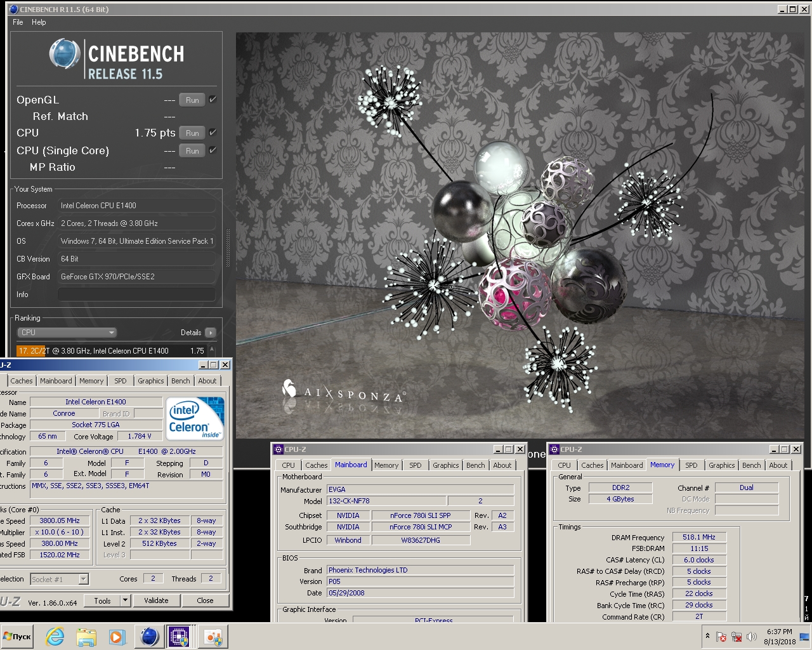This screenshot has width=812, height=650.
Task: Click the Code Name Conroe field
Action: click(63, 413)
